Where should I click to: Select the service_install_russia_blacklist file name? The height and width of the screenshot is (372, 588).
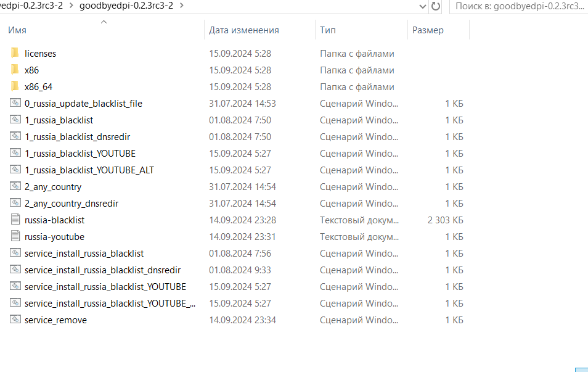84,254
